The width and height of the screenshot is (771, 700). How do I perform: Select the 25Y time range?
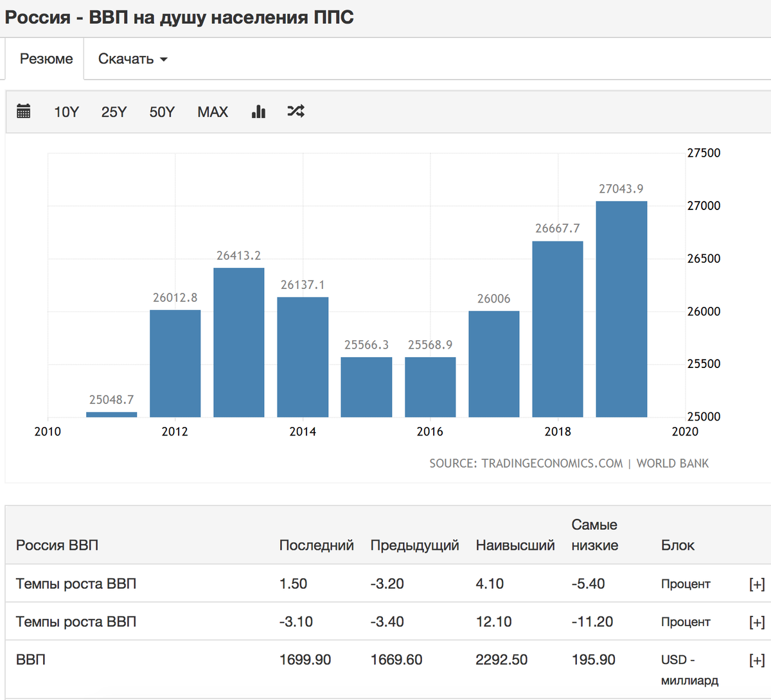114,112
